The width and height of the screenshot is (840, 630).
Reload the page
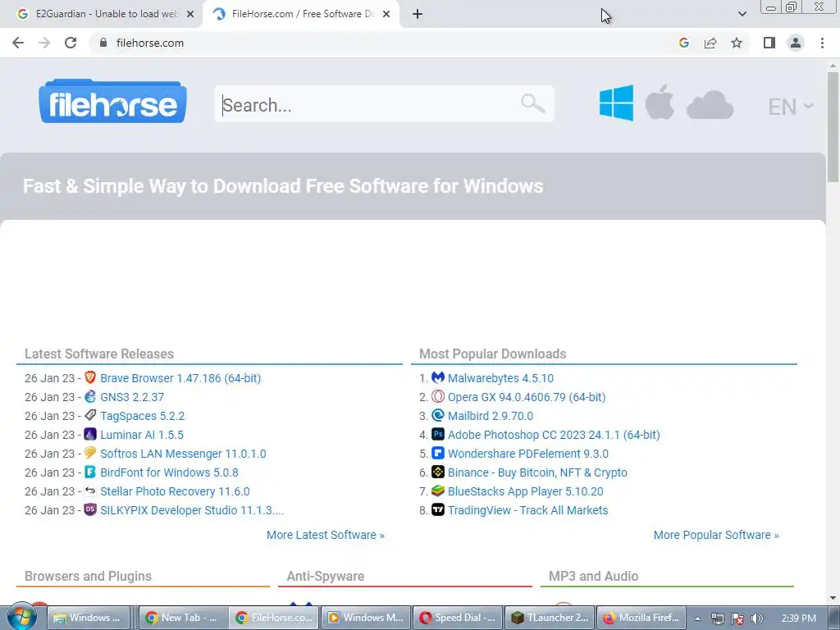(x=71, y=43)
